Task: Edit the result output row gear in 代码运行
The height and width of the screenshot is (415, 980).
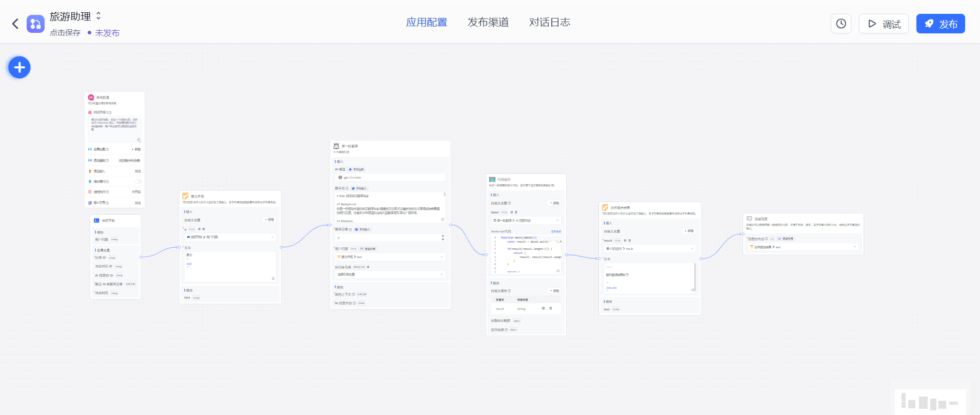Action: click(544, 309)
